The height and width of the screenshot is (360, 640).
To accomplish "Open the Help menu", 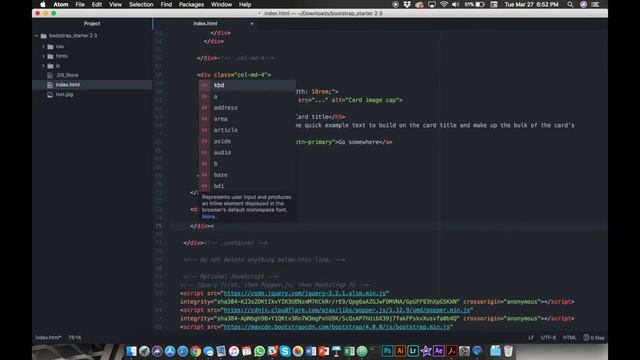I will (245, 4).
